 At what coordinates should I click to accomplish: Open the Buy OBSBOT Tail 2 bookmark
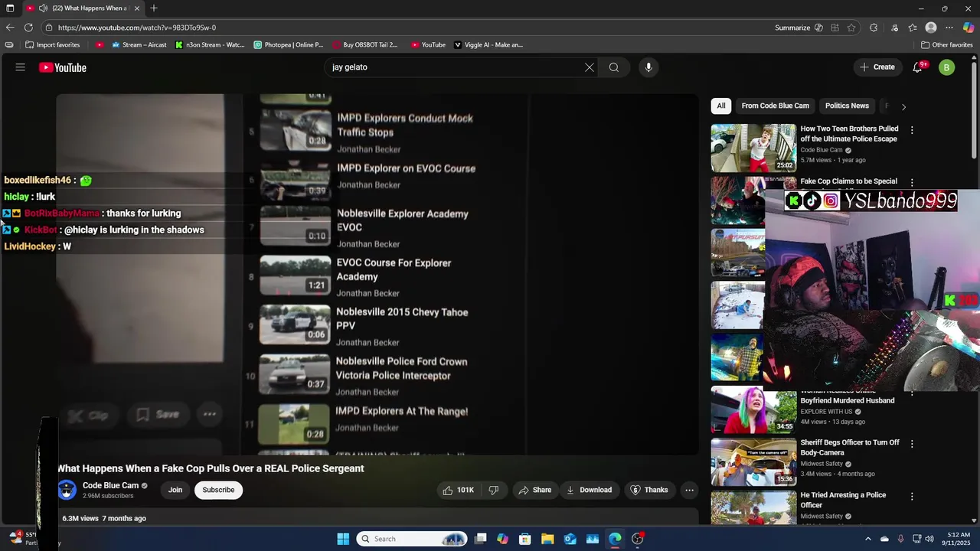click(364, 44)
